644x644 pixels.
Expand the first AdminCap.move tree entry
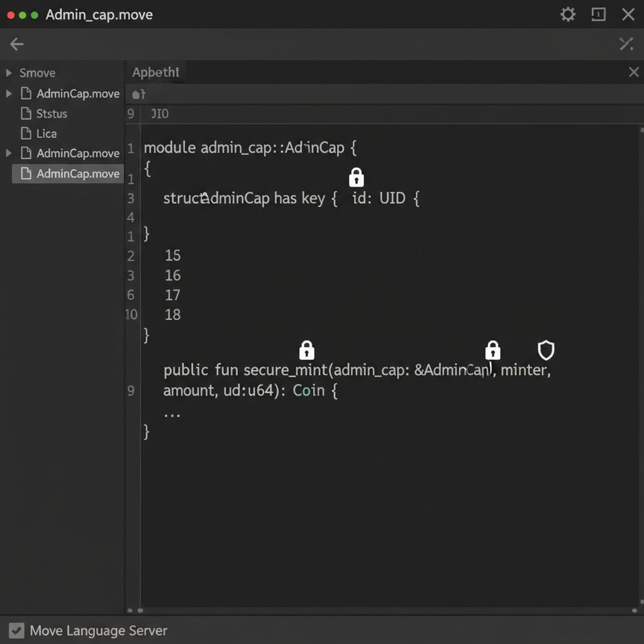[x=8, y=93]
